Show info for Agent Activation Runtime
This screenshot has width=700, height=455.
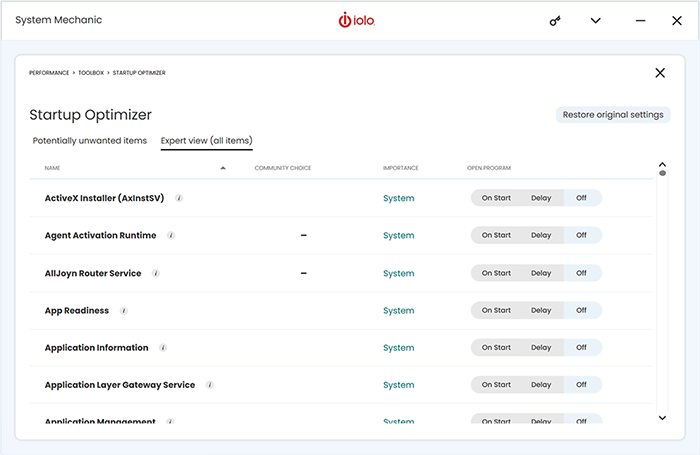pyautogui.click(x=171, y=235)
